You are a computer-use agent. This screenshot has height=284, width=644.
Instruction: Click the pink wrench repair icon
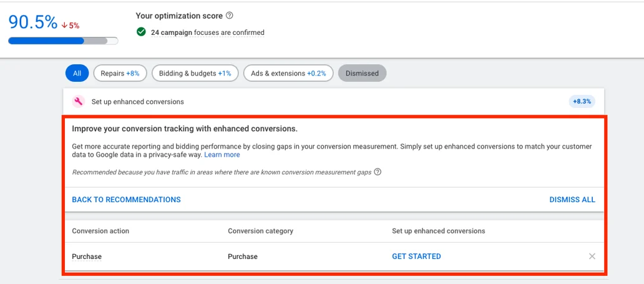(78, 102)
